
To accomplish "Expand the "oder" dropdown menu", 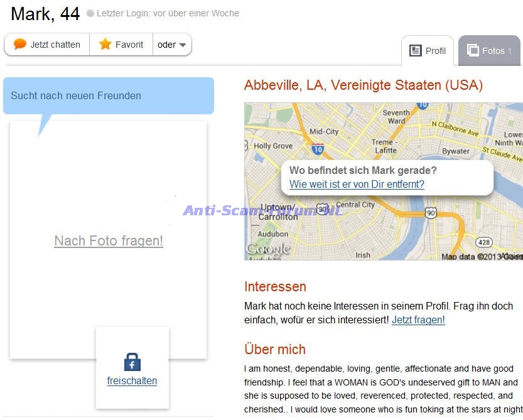I will click(172, 45).
